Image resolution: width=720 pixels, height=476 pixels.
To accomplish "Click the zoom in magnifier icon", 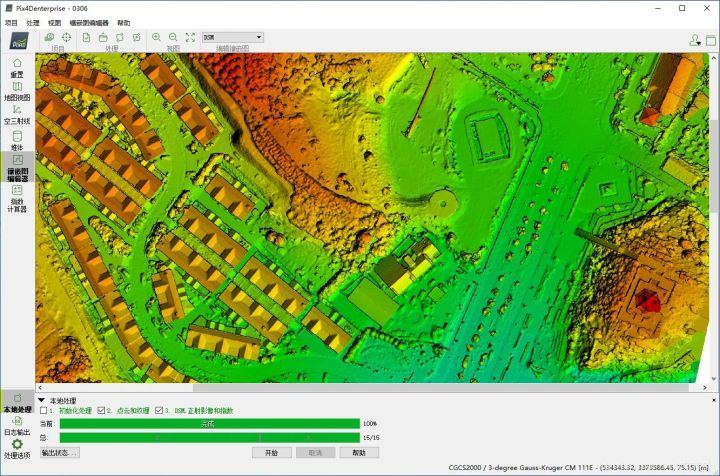I will (x=156, y=37).
